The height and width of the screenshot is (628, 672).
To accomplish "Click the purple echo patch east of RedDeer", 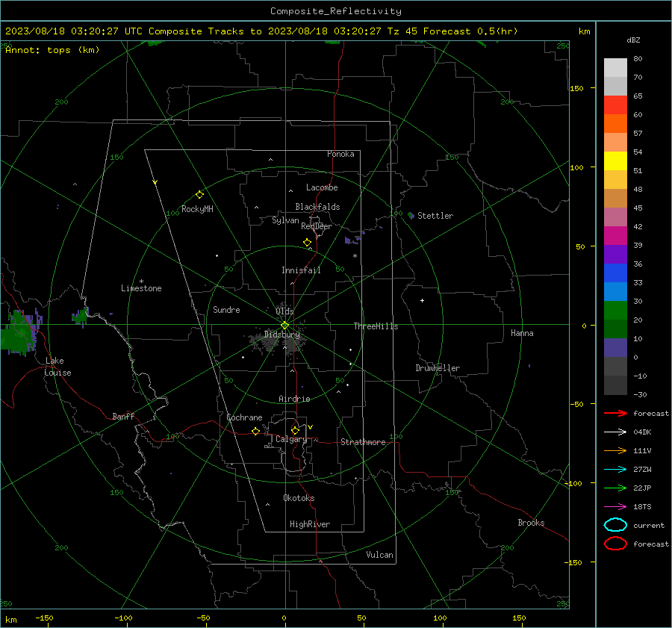I will point(352,240).
